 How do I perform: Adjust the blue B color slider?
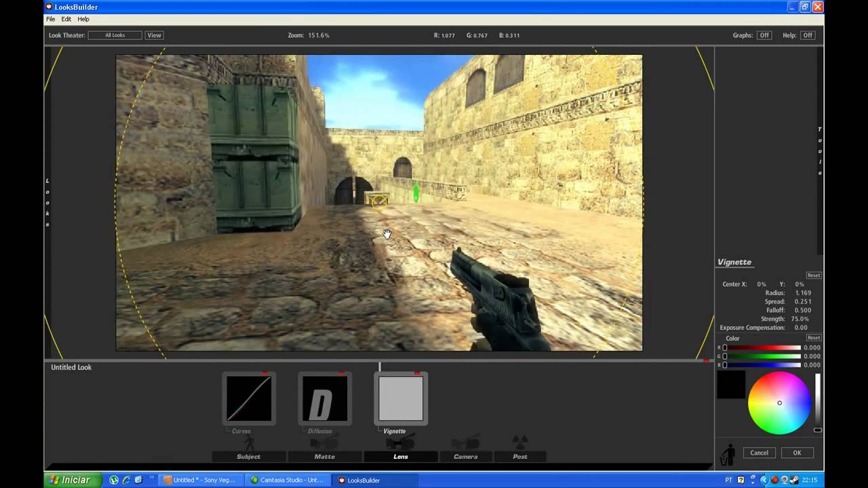coord(762,365)
